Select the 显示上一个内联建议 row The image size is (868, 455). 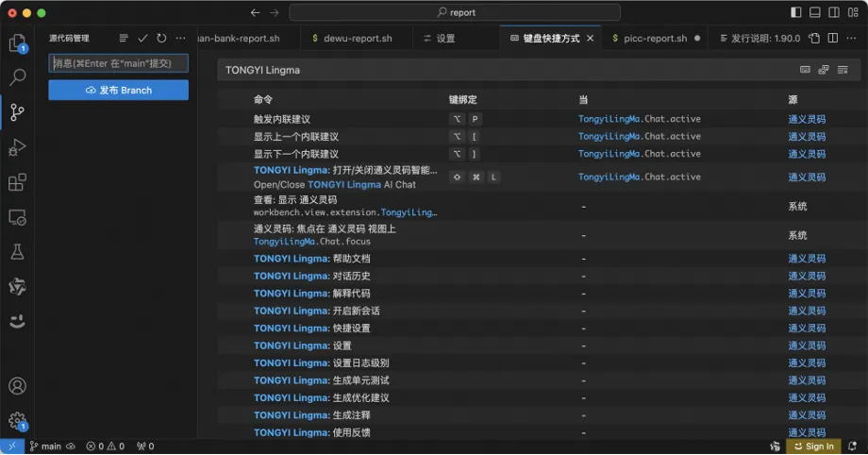(539, 136)
